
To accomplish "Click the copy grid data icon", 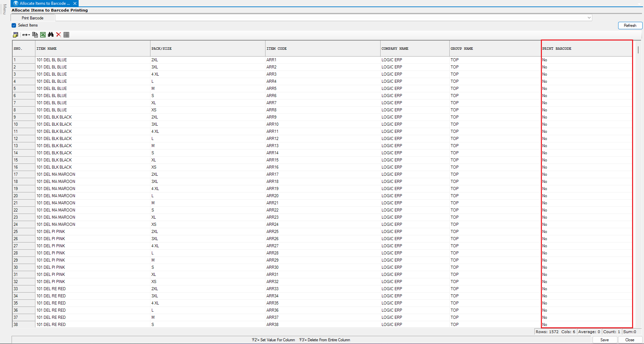I will coord(35,35).
